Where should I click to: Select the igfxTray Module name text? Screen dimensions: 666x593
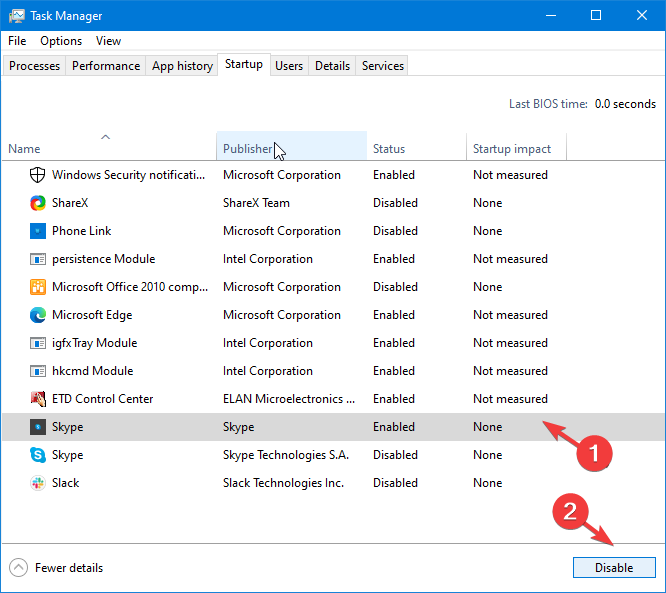click(95, 343)
